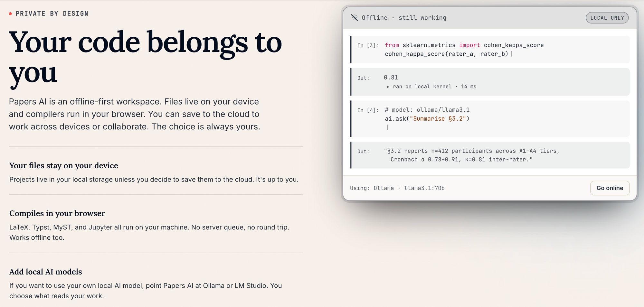Click 'ran on local kernel · 14 ms' text
Image resolution: width=644 pixels, height=307 pixels.
pyautogui.click(x=434, y=87)
